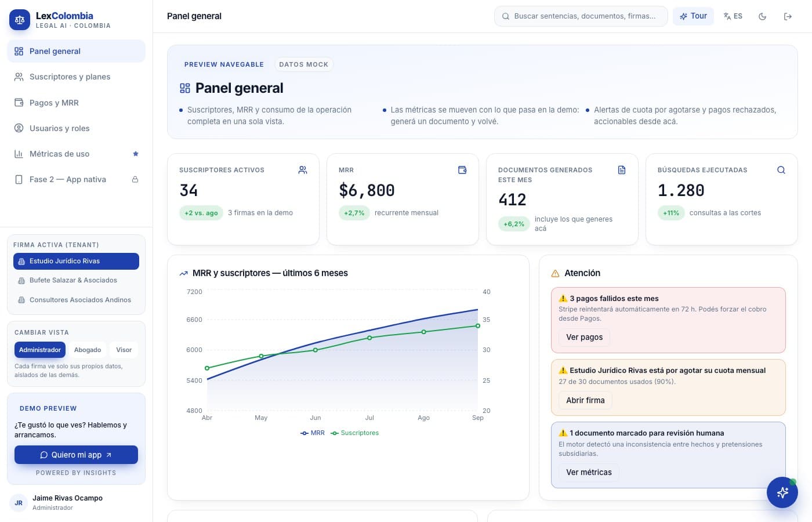Click the Documentos generados file icon
This screenshot has width=812, height=522.
tap(622, 170)
